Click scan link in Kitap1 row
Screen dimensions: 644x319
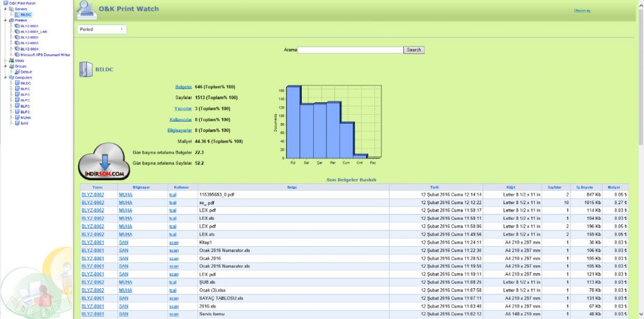174,243
